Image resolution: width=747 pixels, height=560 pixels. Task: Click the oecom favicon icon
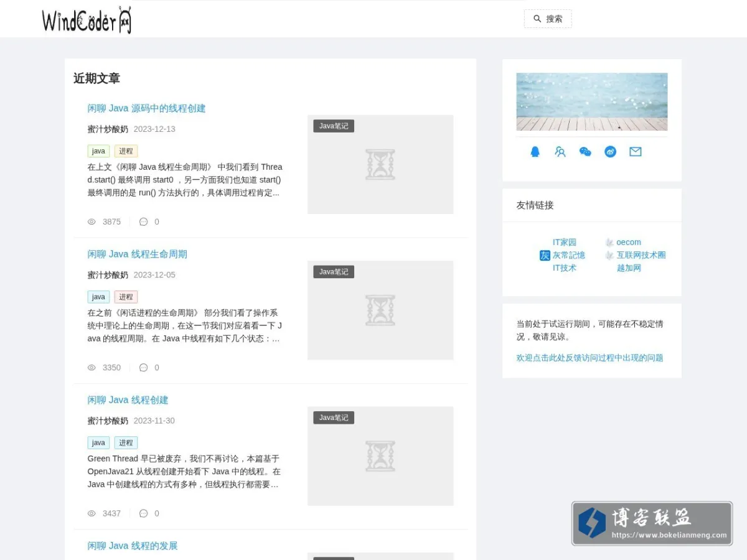pos(609,243)
